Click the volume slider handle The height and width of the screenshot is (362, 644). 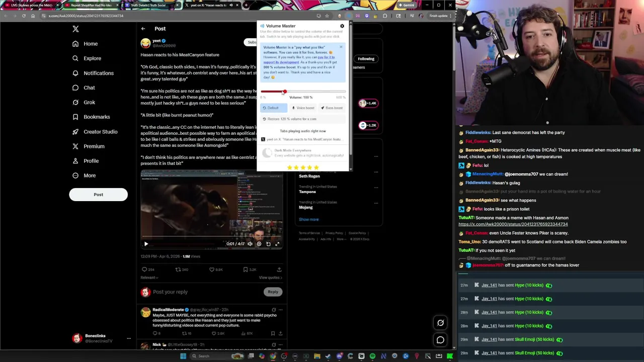click(x=284, y=92)
